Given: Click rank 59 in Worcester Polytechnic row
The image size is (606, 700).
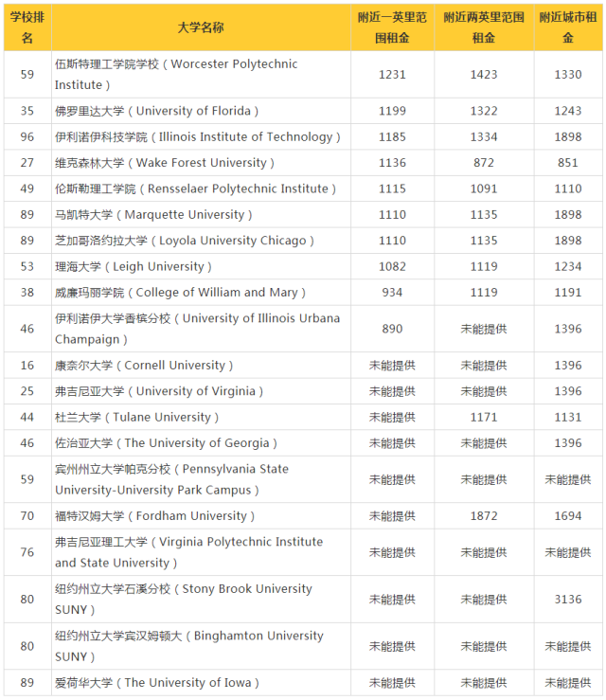Looking at the screenshot, I should 27,75.
